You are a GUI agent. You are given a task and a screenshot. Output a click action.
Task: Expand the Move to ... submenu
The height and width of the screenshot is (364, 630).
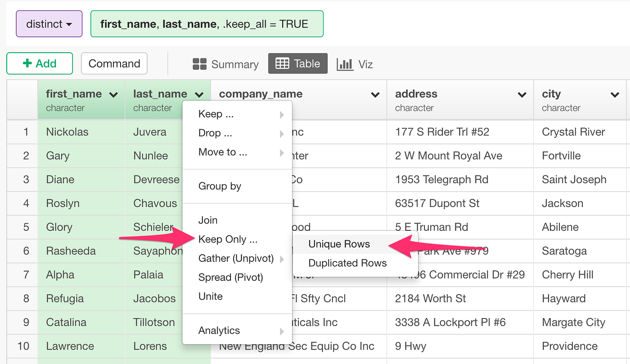click(x=237, y=152)
